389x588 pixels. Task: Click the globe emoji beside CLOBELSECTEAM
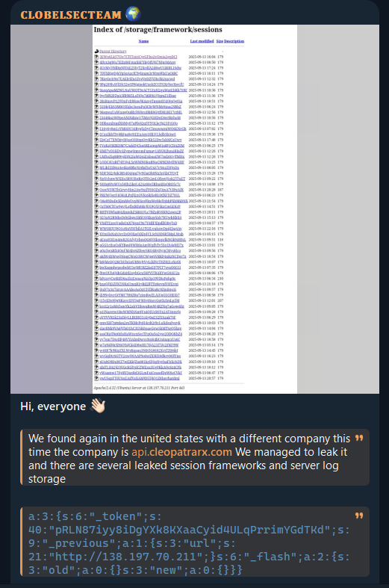click(133, 14)
